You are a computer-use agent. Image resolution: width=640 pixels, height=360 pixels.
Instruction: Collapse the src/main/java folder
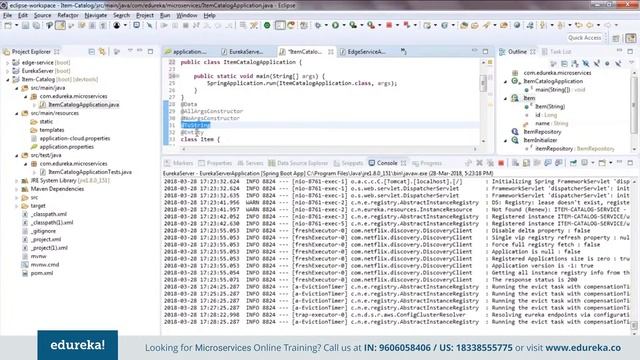pyautogui.click(x=16, y=88)
